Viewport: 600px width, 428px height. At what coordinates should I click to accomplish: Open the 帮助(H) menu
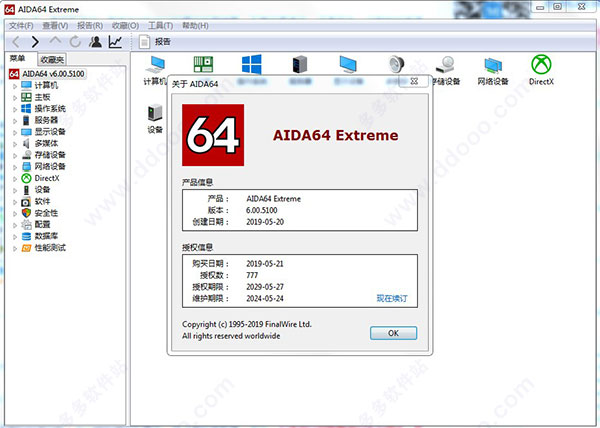195,26
